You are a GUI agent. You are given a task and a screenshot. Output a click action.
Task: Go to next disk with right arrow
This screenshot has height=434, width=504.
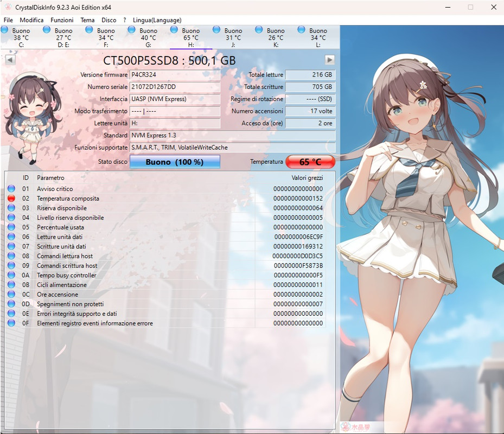point(329,60)
